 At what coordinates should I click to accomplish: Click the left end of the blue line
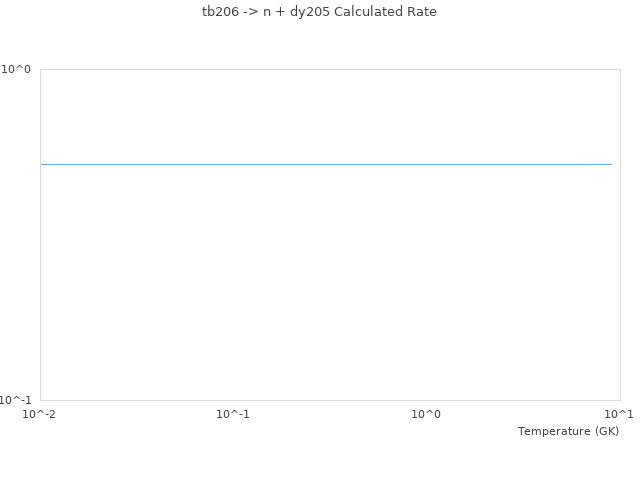42,164
